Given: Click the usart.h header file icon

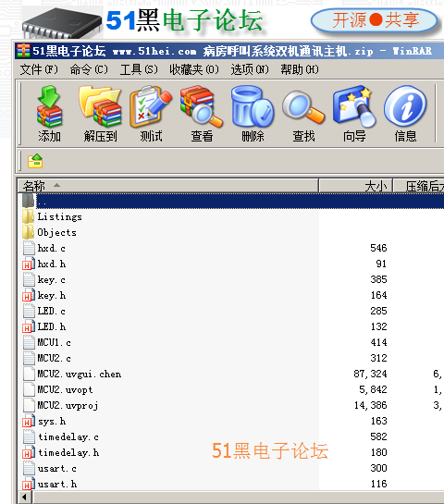Looking at the screenshot, I should tap(29, 484).
